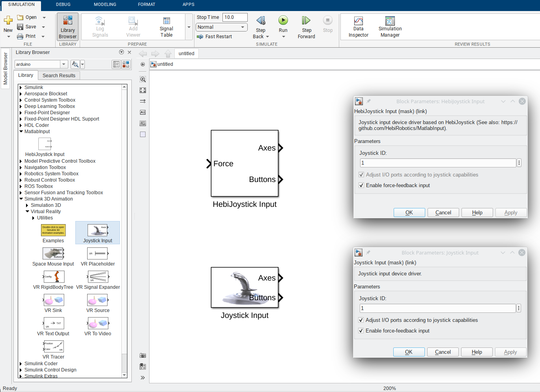Image resolution: width=540 pixels, height=392 pixels.
Task: Open the Model Browser side panel
Action: (x=6, y=69)
